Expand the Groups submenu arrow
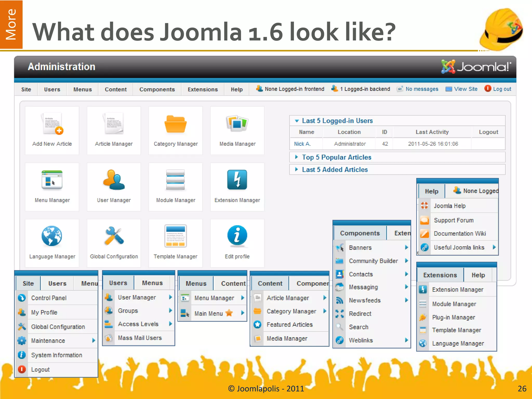The width and height of the screenshot is (532, 399). [x=170, y=310]
